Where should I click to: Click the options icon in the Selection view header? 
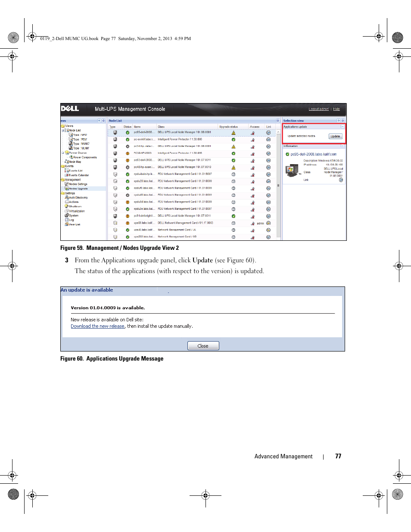point(343,121)
